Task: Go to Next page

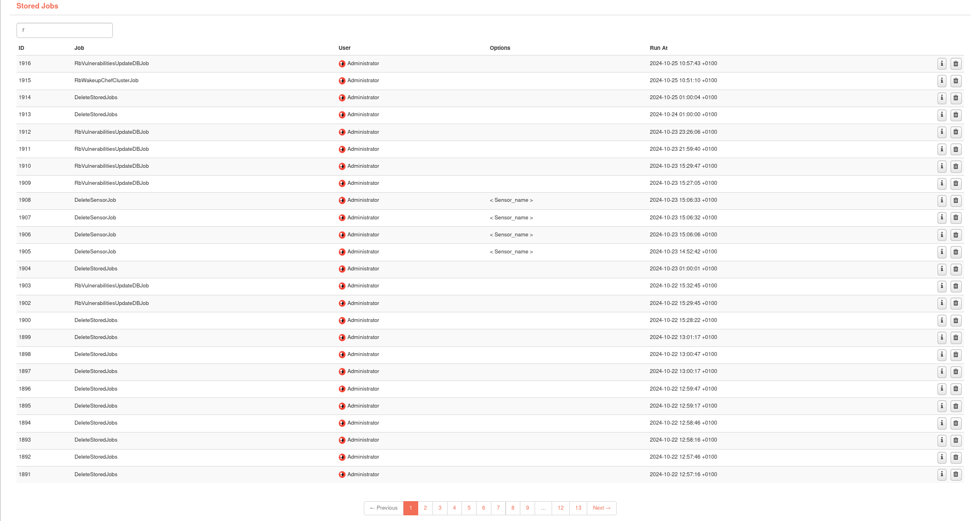Action: [602, 508]
